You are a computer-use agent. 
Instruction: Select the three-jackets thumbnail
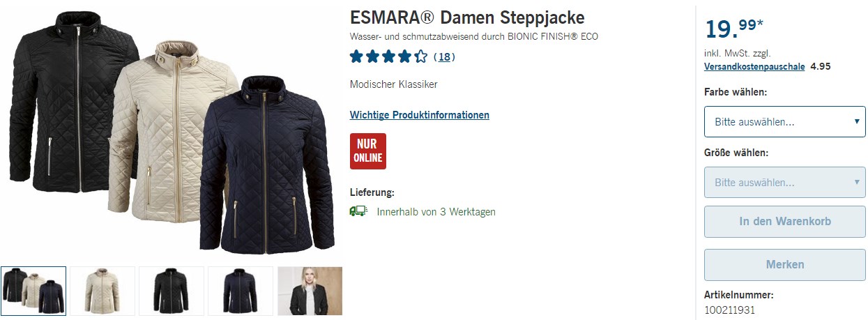point(33,291)
